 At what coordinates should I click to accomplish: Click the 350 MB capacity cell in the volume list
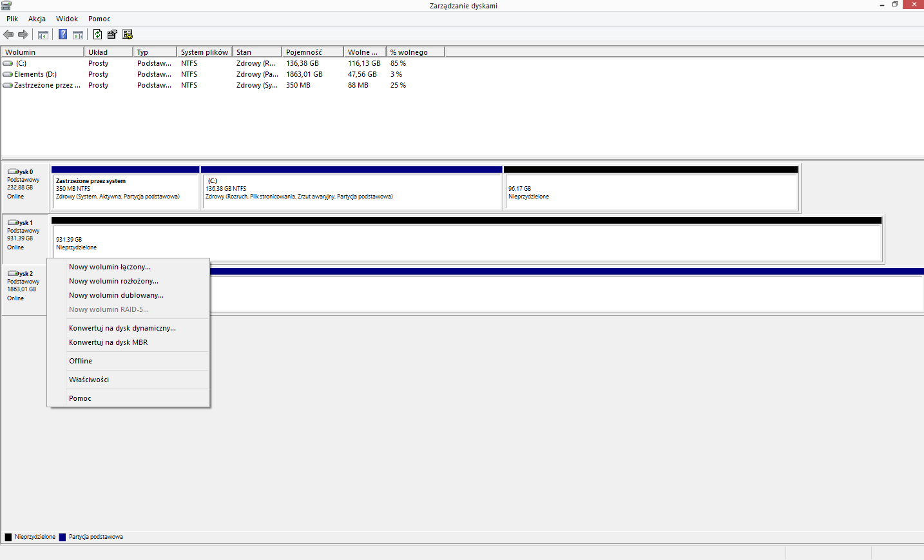298,85
